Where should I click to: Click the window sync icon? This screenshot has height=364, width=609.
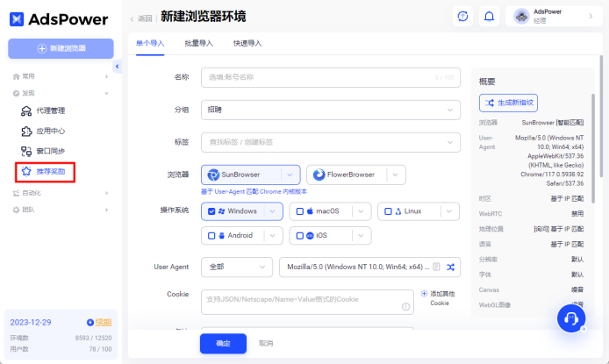click(x=26, y=151)
